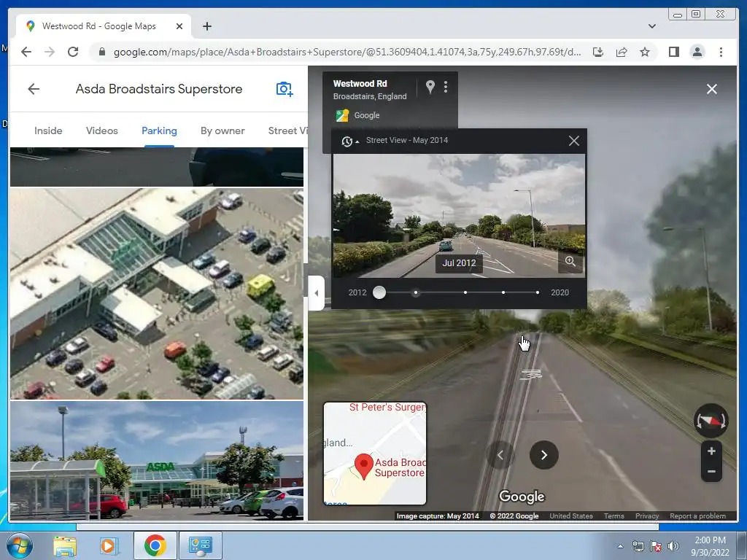Zoom in the Street View with plus
Viewport: 747px width, 560px height.
[x=711, y=451]
